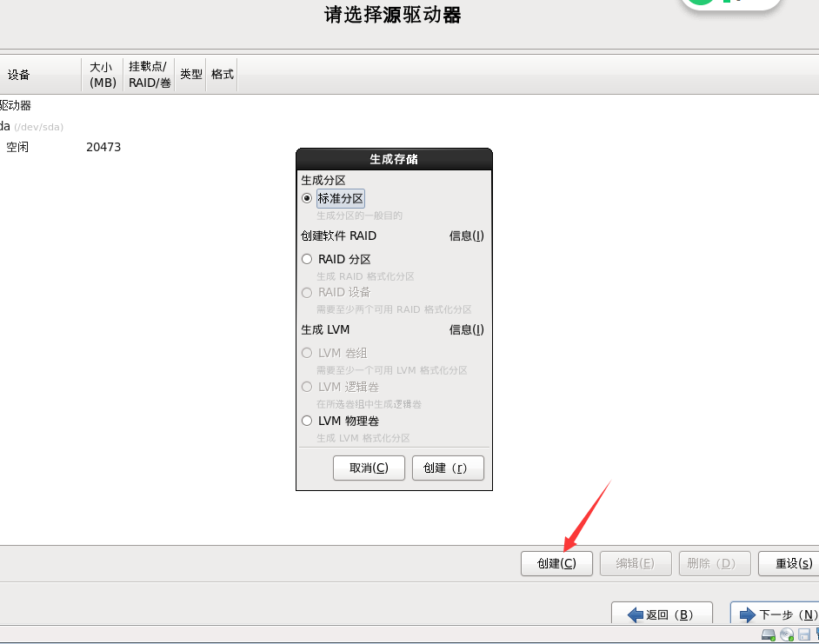Select the RAID 分区 radio option
Viewport: 819px width, 644px height.
coord(307,259)
